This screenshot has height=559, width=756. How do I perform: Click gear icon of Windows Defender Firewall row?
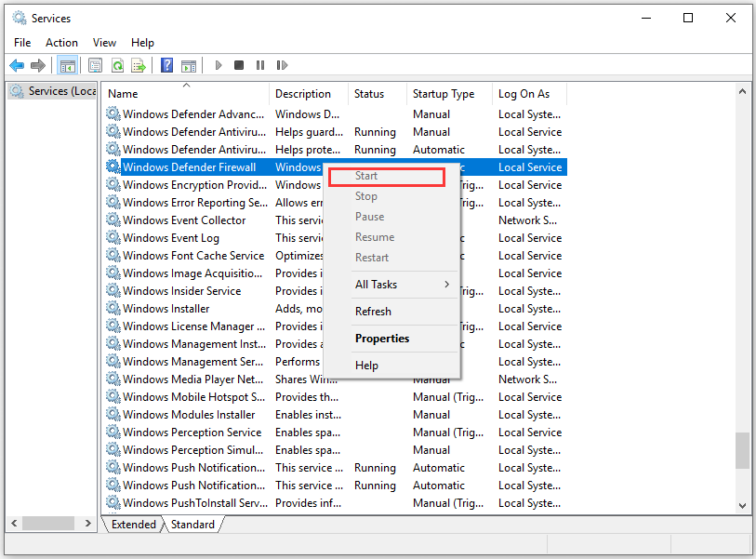coord(113,166)
